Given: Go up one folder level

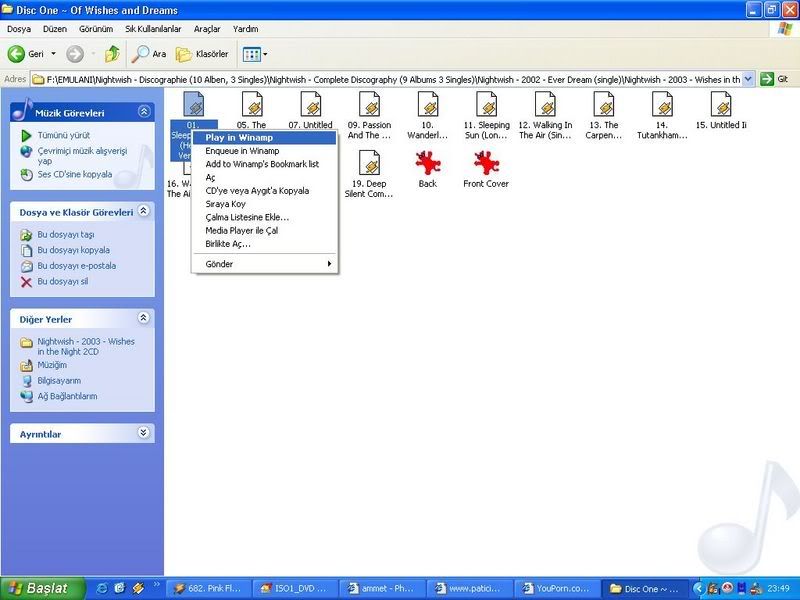Looking at the screenshot, I should pyautogui.click(x=112, y=54).
